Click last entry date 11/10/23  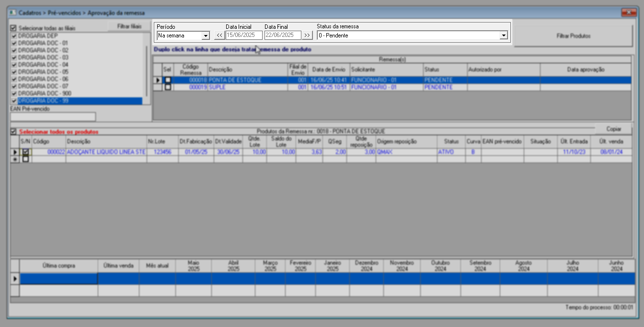tap(574, 152)
